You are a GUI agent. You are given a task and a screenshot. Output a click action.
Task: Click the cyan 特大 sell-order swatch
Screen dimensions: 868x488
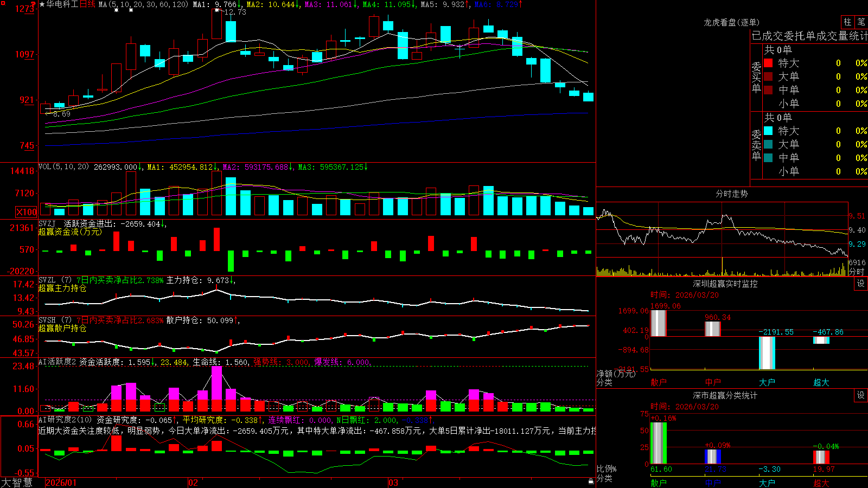point(768,131)
